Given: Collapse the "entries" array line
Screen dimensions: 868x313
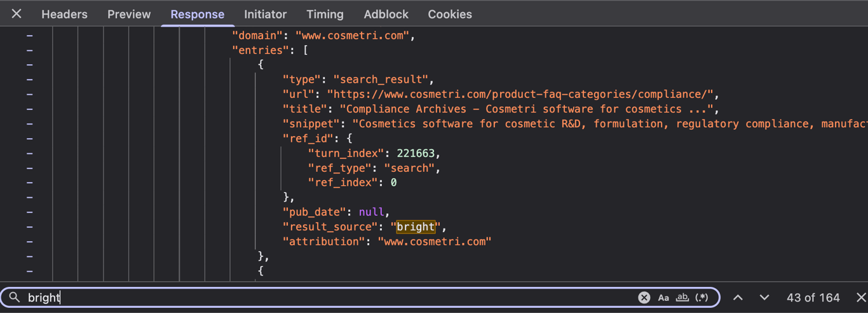Looking at the screenshot, I should [x=29, y=50].
